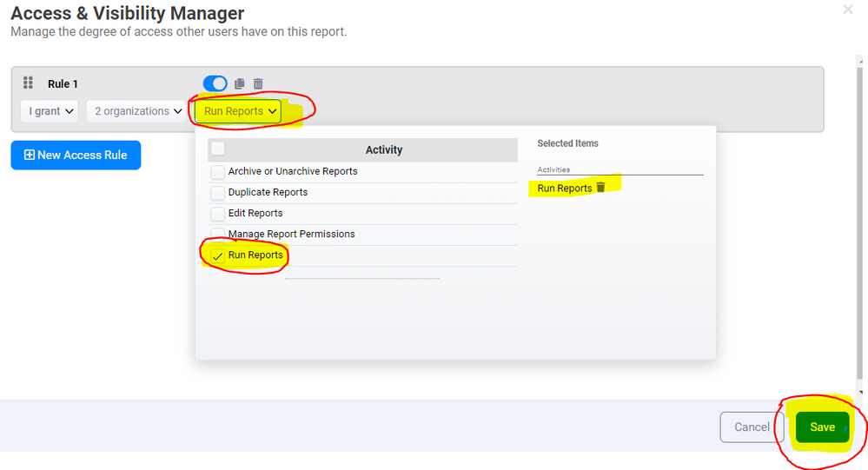Click the duplicate rule icon next to the toggle
The height and width of the screenshot is (470, 868).
click(x=241, y=84)
